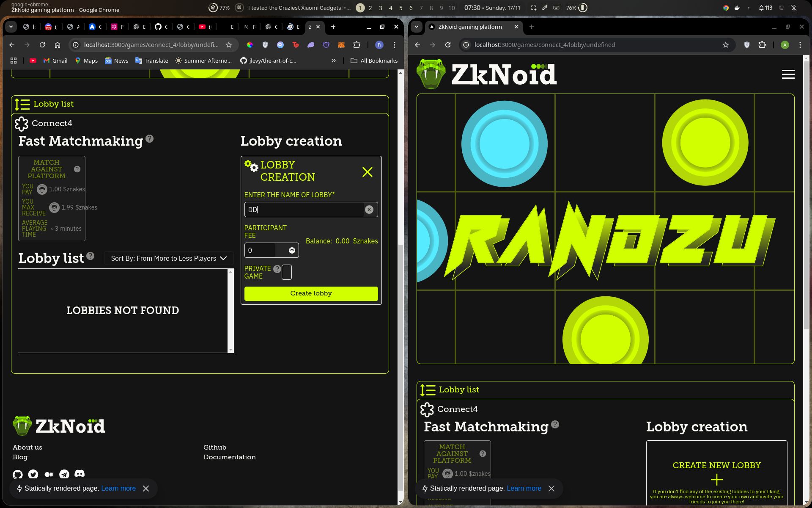This screenshot has width=812, height=508.
Task: Bookmark this page with the star in left window
Action: click(x=229, y=45)
